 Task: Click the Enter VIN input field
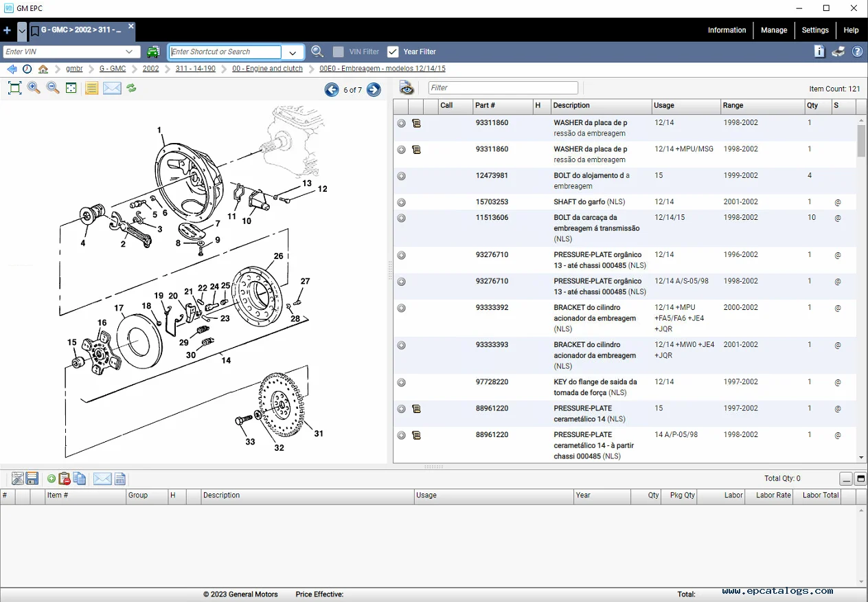point(64,52)
